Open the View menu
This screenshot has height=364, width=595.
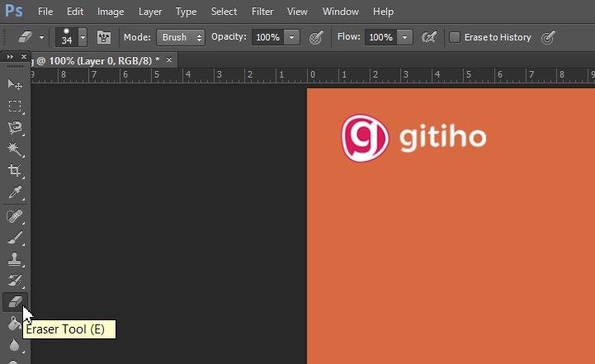tap(297, 12)
